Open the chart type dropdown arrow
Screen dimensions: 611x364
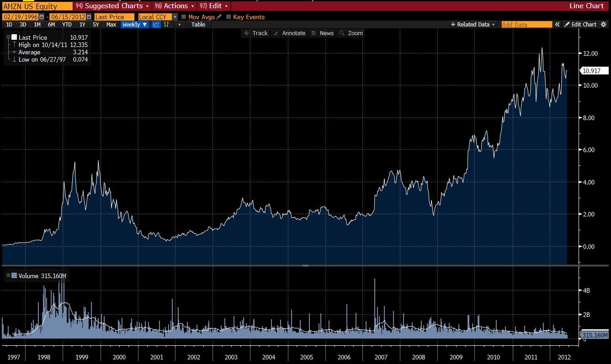pos(180,25)
